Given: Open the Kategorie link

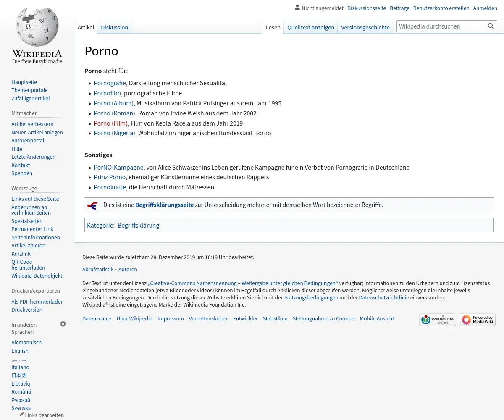Looking at the screenshot, I should (x=100, y=225).
